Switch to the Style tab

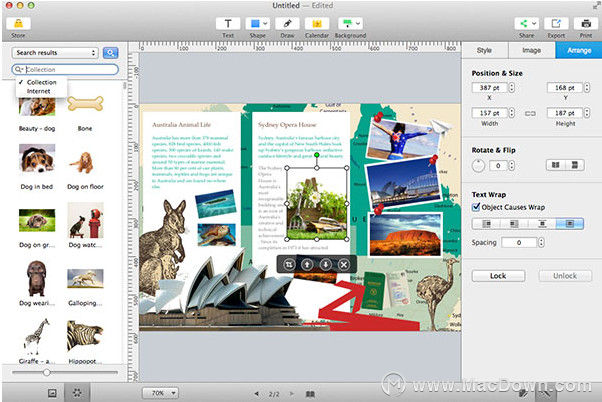pos(485,50)
